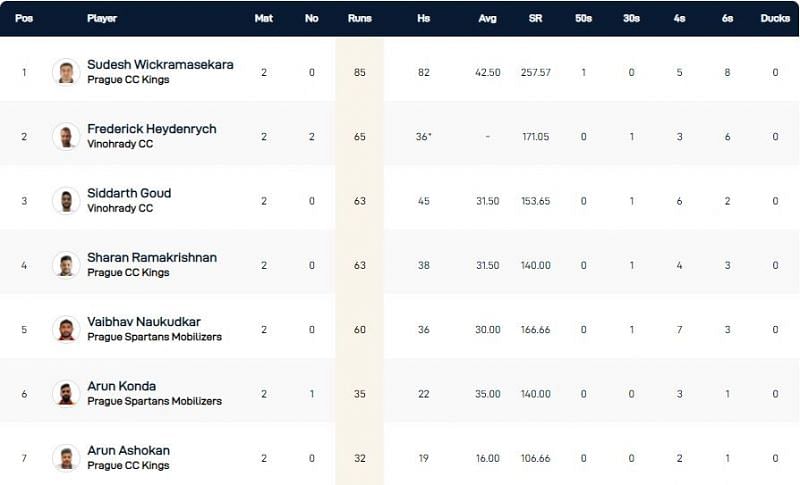
Task: Click Sudesh Wickramasekara's player avatar
Action: [66, 72]
